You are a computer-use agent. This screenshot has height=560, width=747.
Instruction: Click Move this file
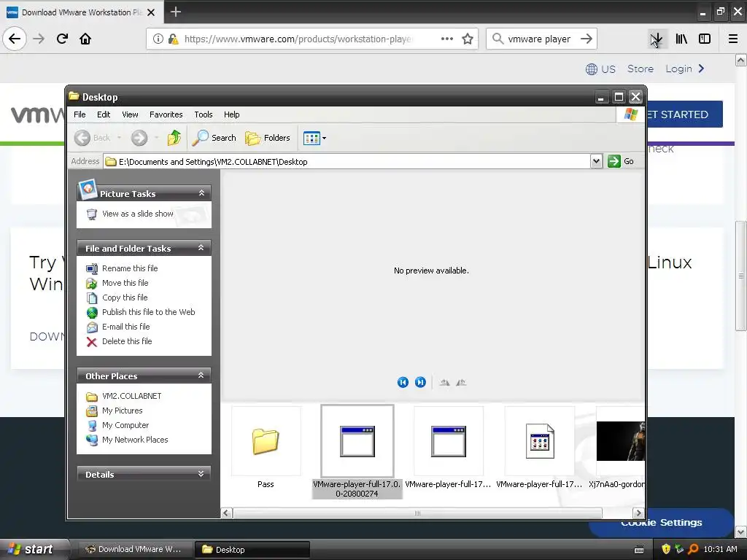point(125,283)
